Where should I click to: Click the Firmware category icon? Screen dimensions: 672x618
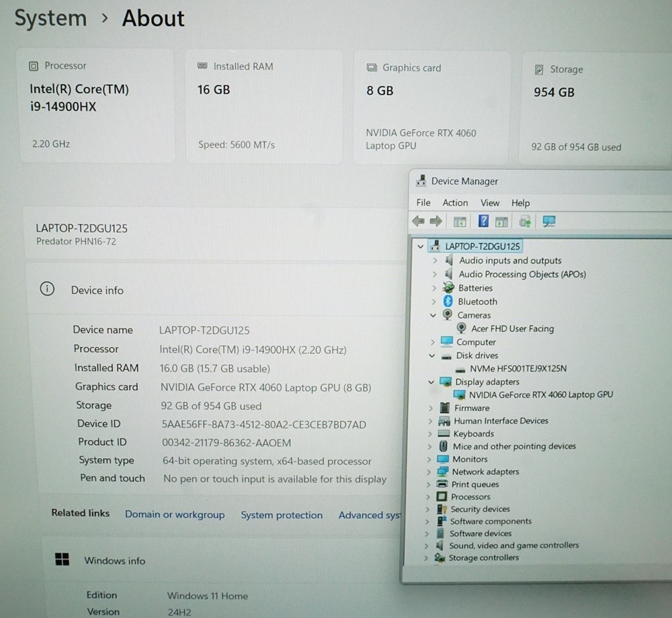445,407
